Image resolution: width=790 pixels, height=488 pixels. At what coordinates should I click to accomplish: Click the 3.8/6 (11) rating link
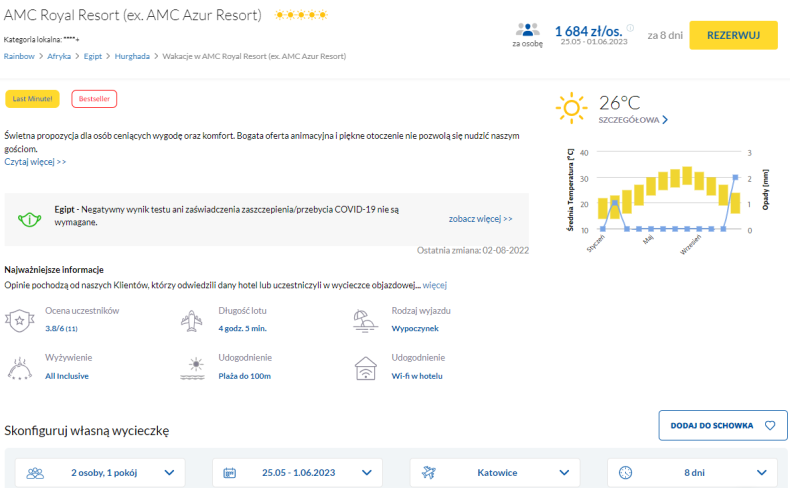click(x=61, y=328)
